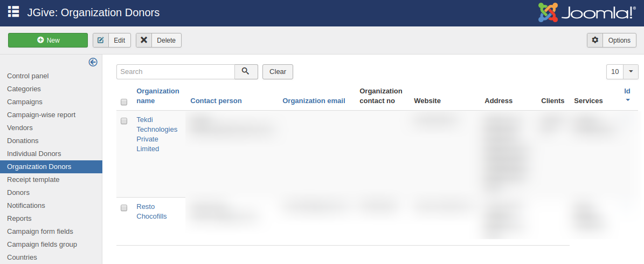The width and height of the screenshot is (644, 264).
Task: Sort table by Organization name column
Action: pos(157,96)
